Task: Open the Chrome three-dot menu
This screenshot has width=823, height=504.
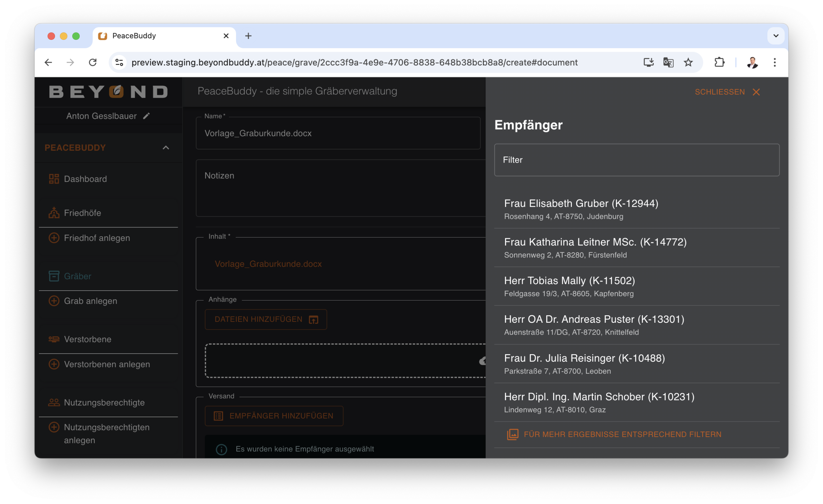Action: (x=774, y=62)
